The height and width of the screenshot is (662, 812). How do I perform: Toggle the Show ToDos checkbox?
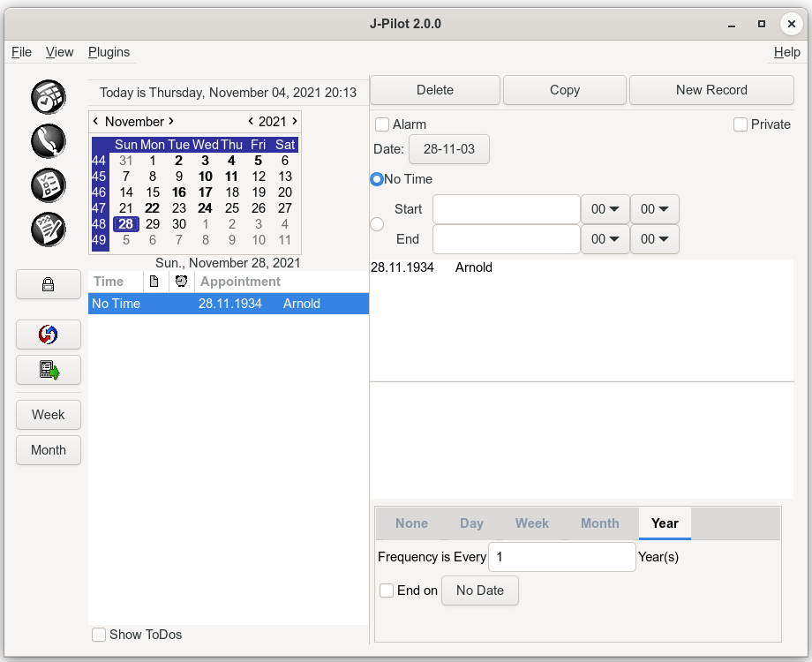tap(99, 635)
